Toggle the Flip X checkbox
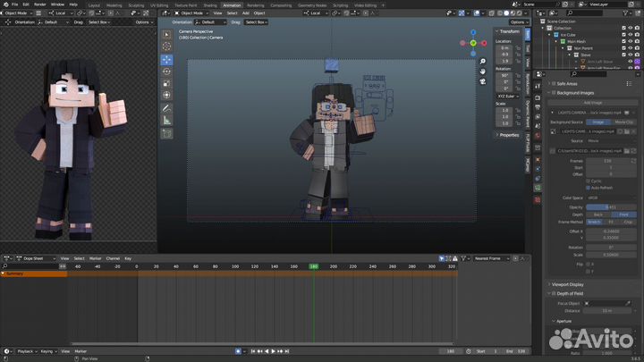 [x=589, y=265]
